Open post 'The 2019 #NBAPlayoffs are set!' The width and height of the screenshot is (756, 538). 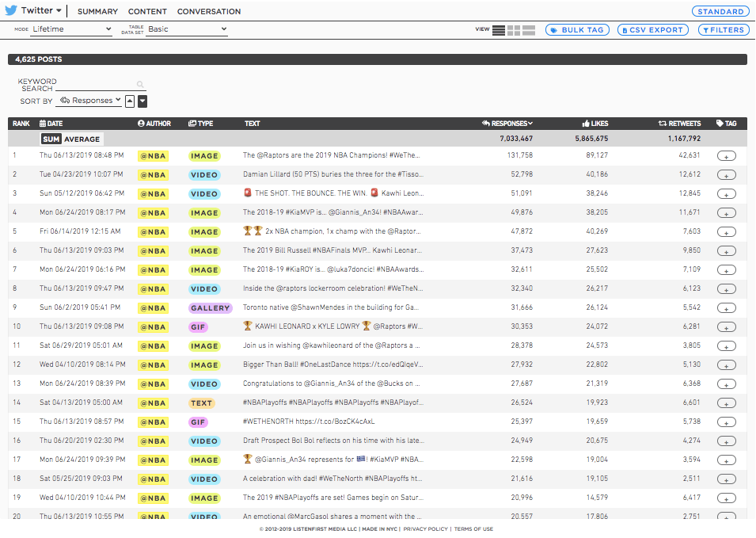(333, 498)
